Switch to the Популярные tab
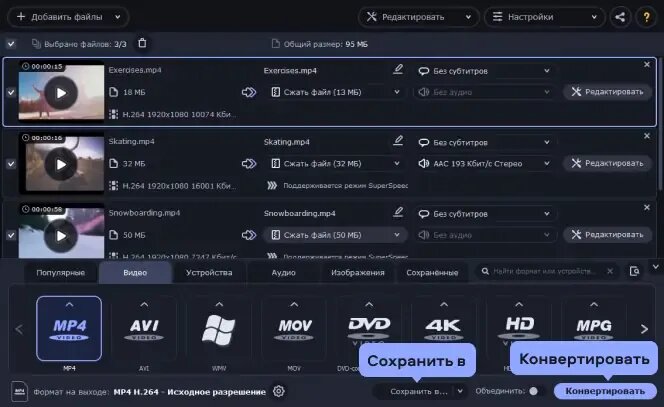The width and height of the screenshot is (664, 407). click(x=61, y=272)
